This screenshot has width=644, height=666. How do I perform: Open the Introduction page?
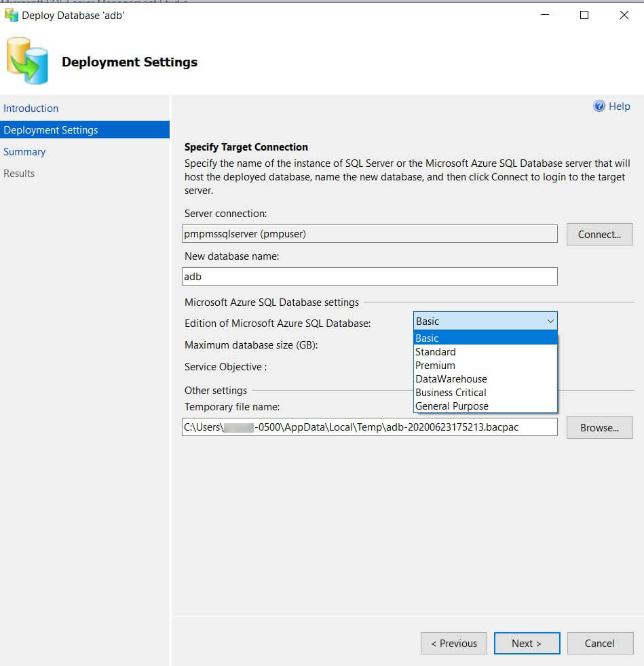pyautogui.click(x=31, y=109)
